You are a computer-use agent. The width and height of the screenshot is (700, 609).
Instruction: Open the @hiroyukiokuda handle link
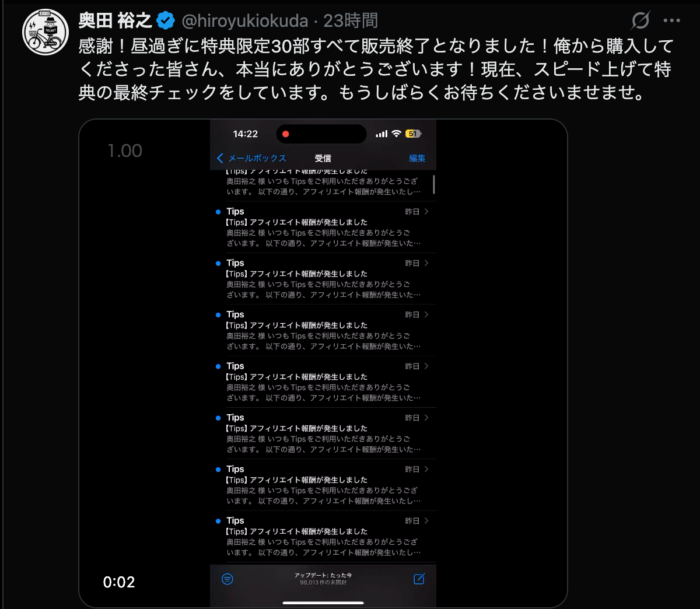pos(245,21)
